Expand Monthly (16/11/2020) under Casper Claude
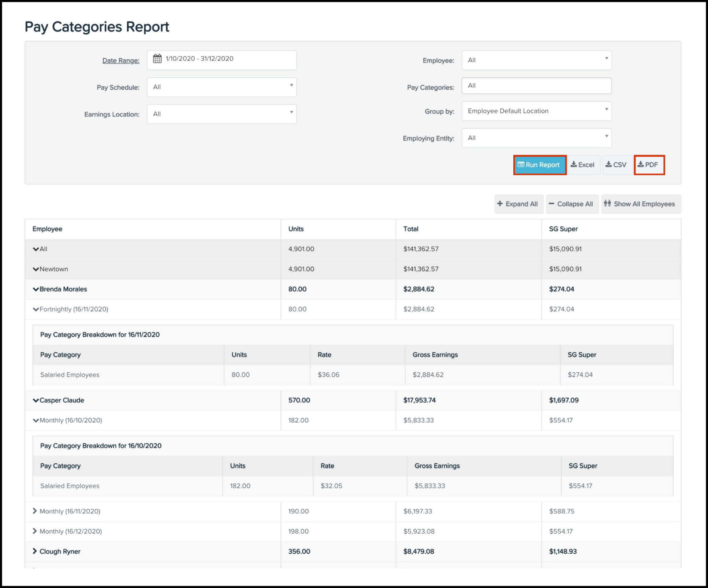Image resolution: width=708 pixels, height=588 pixels. (35, 511)
